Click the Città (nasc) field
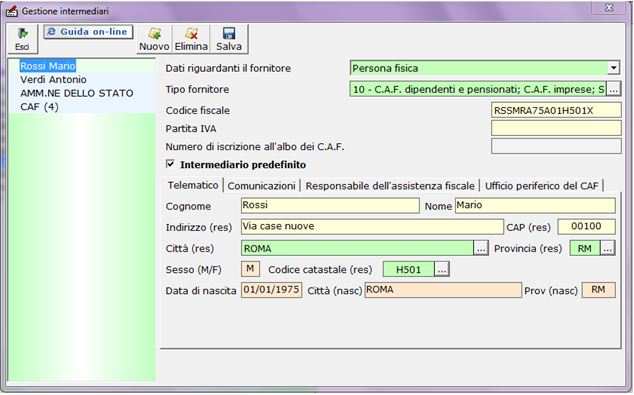The image size is (634, 395). [443, 290]
